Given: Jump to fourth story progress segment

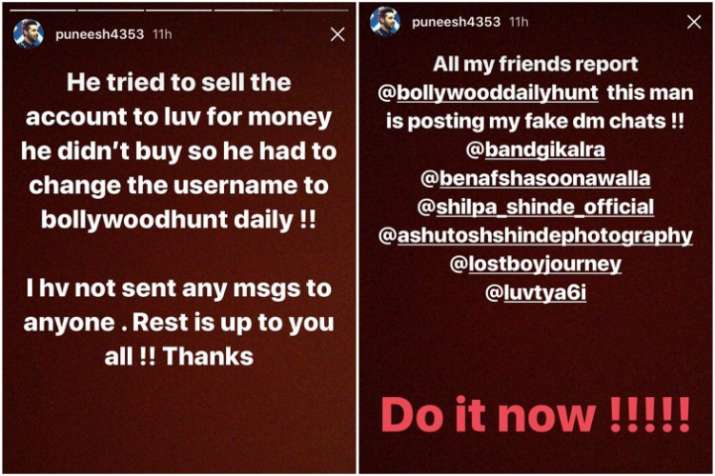Looking at the screenshot, I should tap(247, 10).
